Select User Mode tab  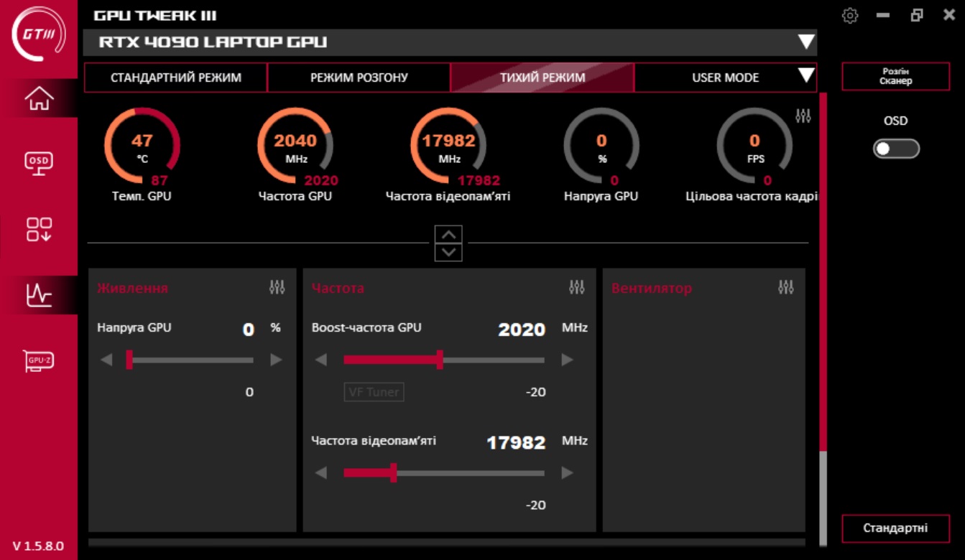(x=725, y=78)
